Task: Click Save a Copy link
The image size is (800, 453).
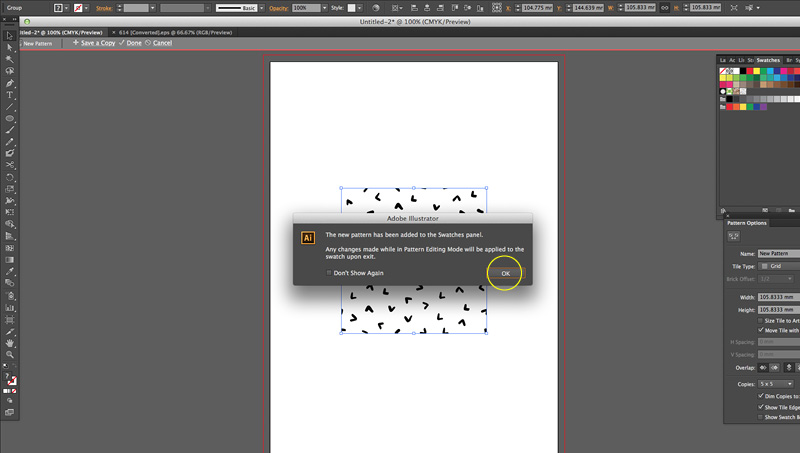Action: click(x=97, y=43)
